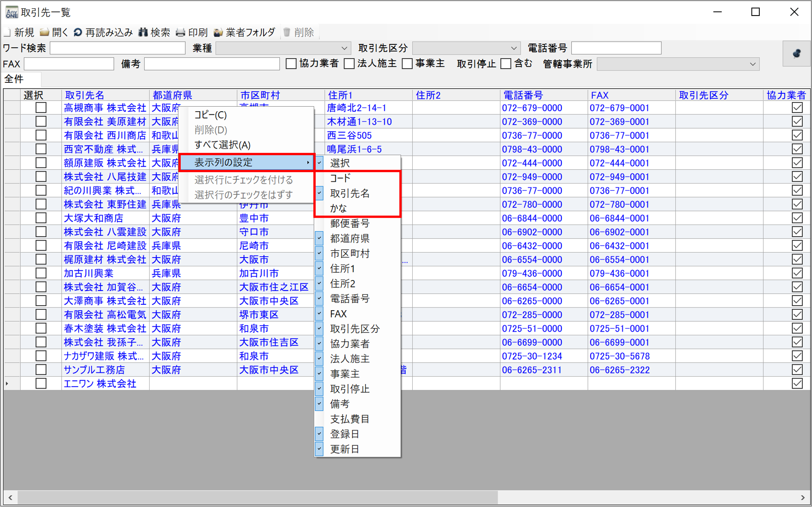Click into the ワード検索 text field
This screenshot has width=812, height=507.
pyautogui.click(x=118, y=48)
